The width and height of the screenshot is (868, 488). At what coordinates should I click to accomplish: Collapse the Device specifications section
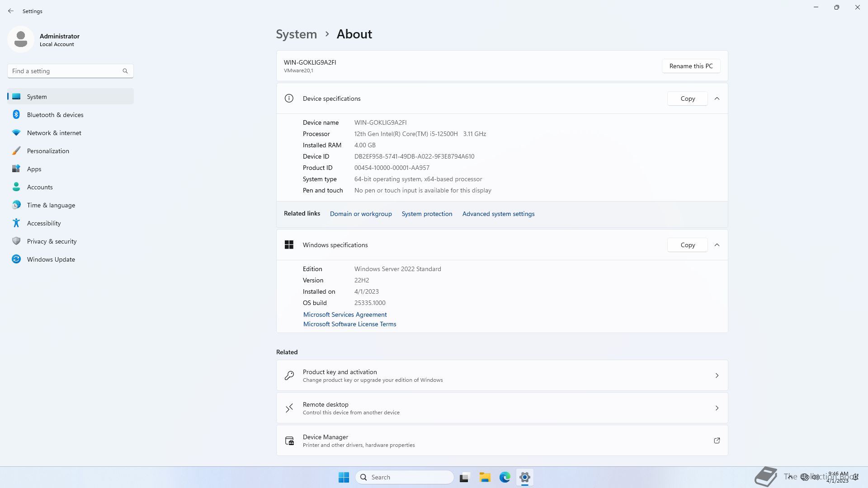(717, 99)
